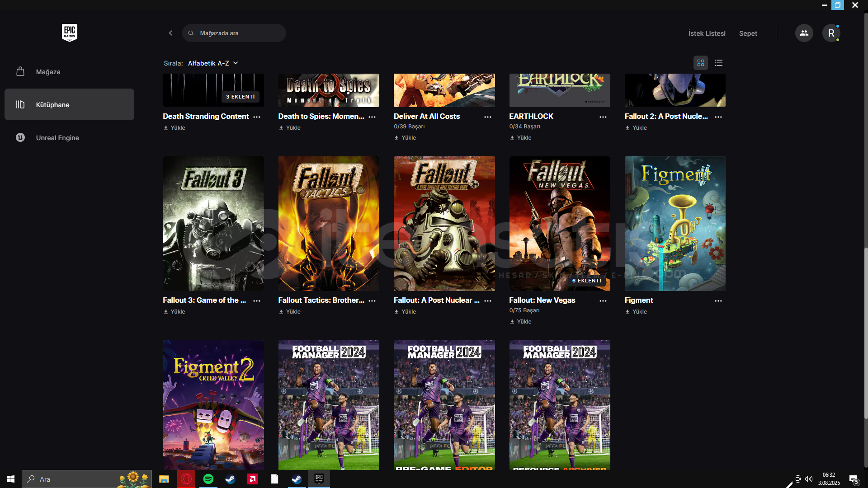Open options menu for Fallout: New Vegas
This screenshot has width=868, height=488.
click(x=603, y=300)
